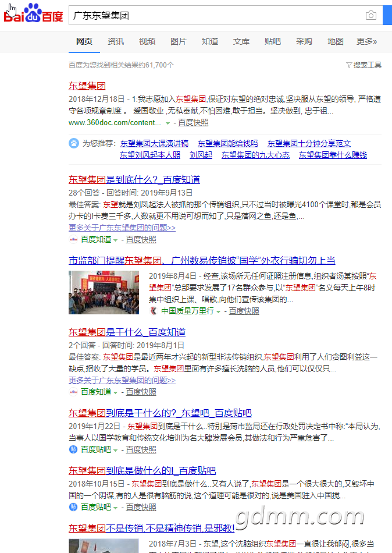This screenshot has width=392, height=553.
Task: Expand 百度知道 dropdown under 是干什么 result
Action: pos(115,393)
